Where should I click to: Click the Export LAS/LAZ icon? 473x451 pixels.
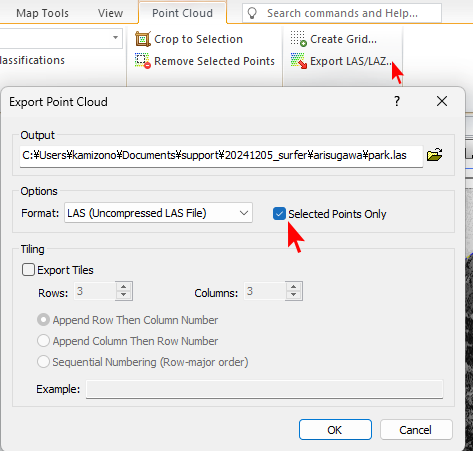click(298, 61)
